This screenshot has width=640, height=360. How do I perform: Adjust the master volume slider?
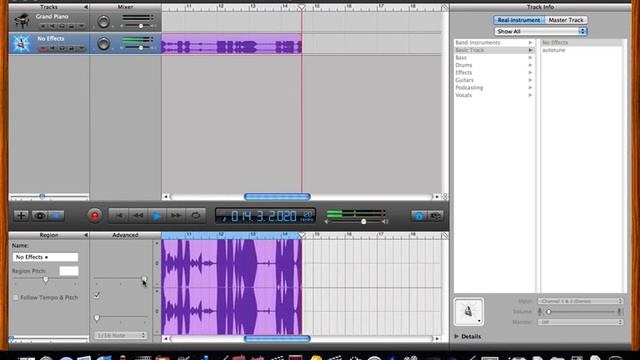363,222
